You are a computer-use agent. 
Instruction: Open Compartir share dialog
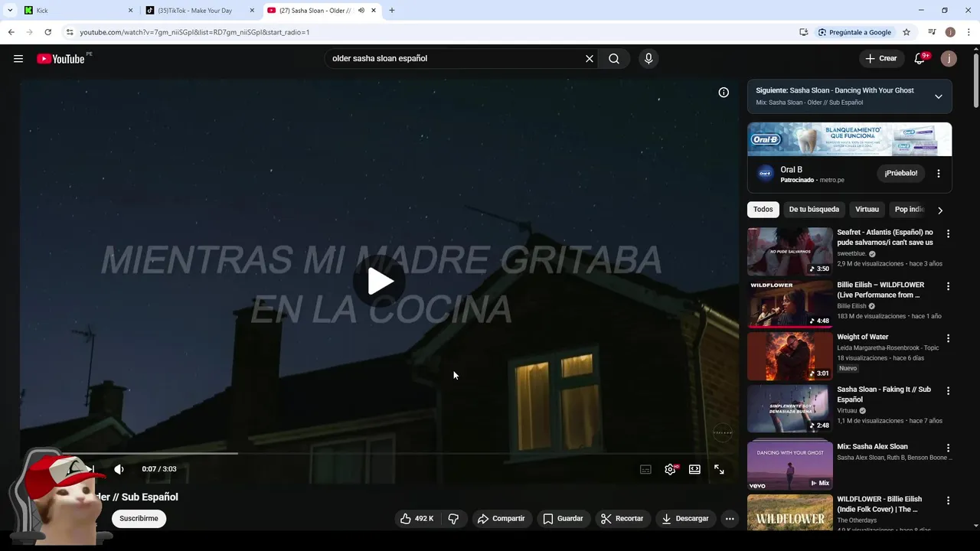(501, 519)
